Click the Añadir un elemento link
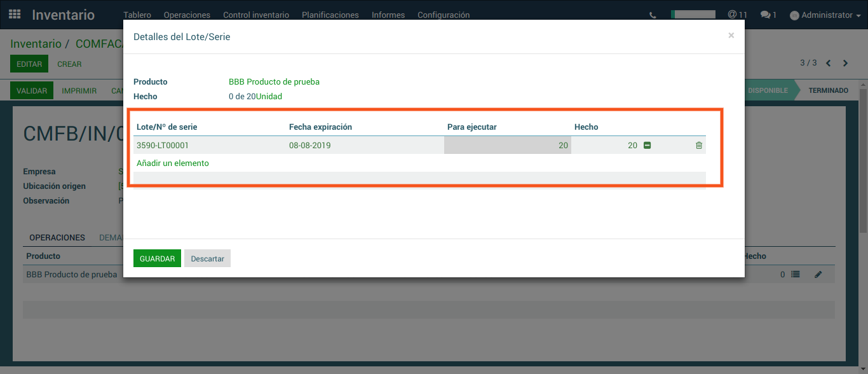The width and height of the screenshot is (868, 374). 173,163
